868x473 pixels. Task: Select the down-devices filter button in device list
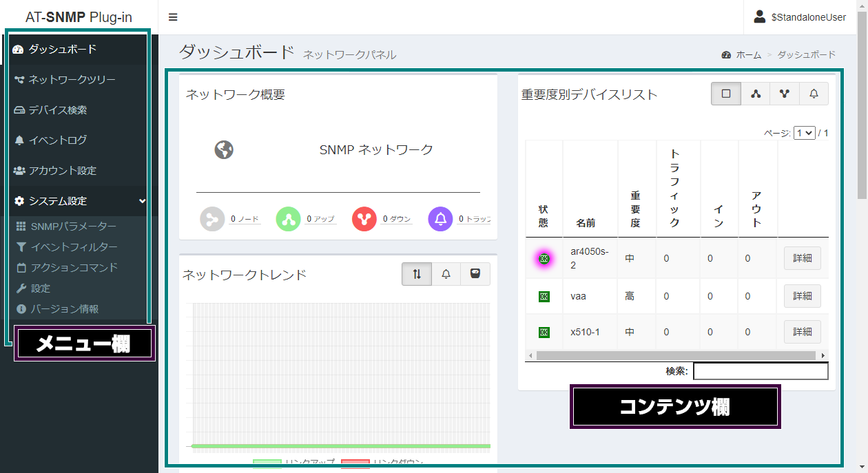[x=785, y=94]
